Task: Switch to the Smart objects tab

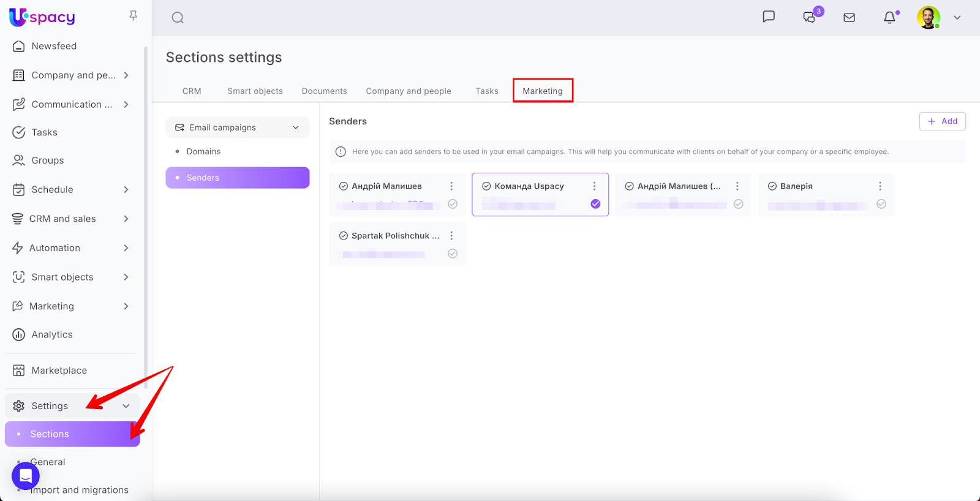Action: click(x=255, y=91)
